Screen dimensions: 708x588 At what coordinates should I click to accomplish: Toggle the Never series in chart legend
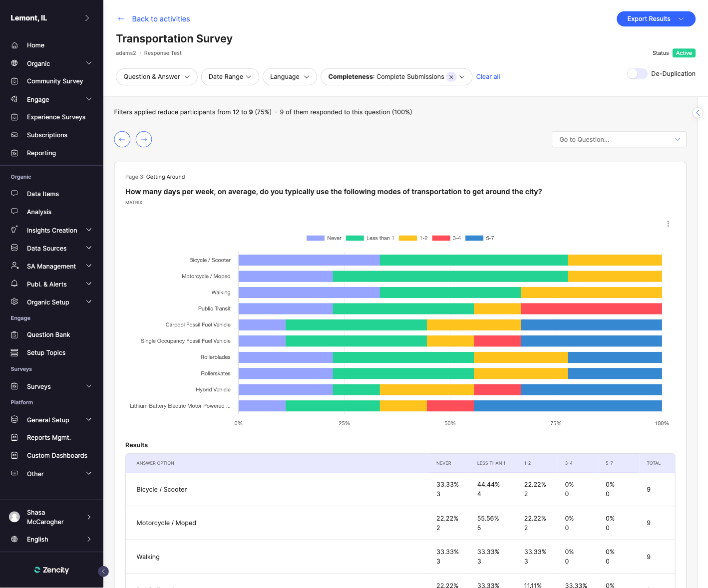point(324,238)
